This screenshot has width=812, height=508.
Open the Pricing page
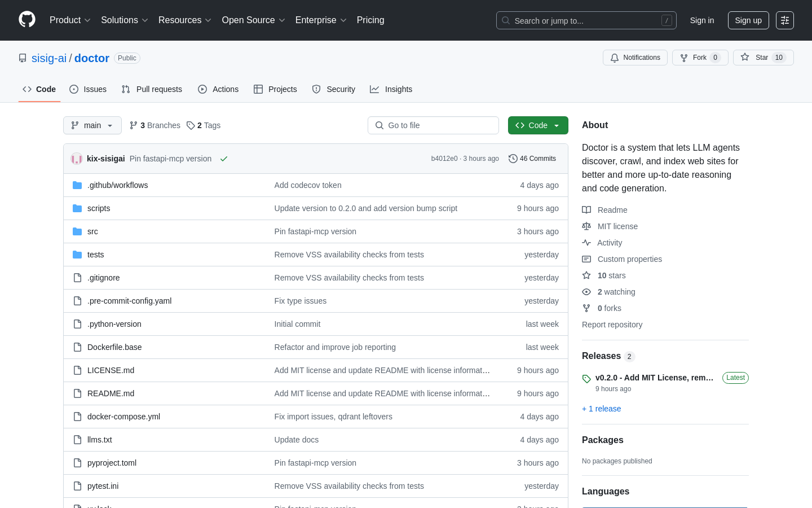pos(370,20)
